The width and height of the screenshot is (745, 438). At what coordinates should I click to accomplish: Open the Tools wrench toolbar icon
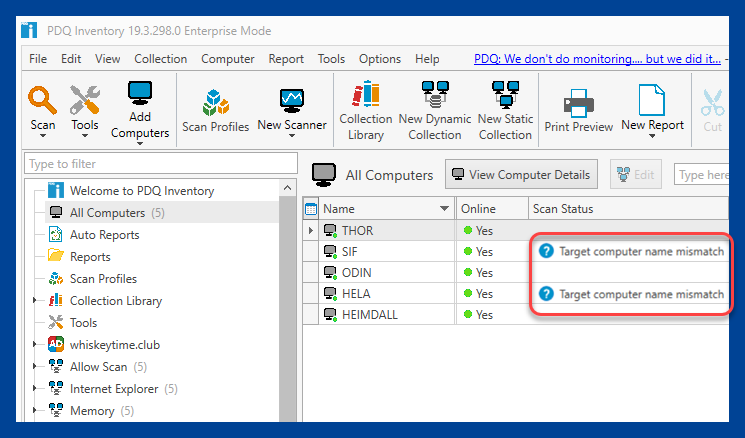(85, 100)
